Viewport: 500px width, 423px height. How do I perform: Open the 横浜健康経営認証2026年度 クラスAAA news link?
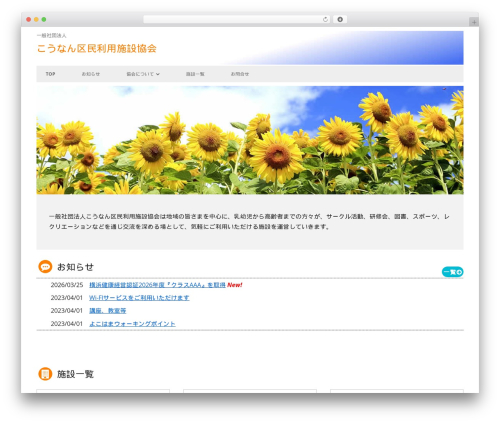pos(157,285)
